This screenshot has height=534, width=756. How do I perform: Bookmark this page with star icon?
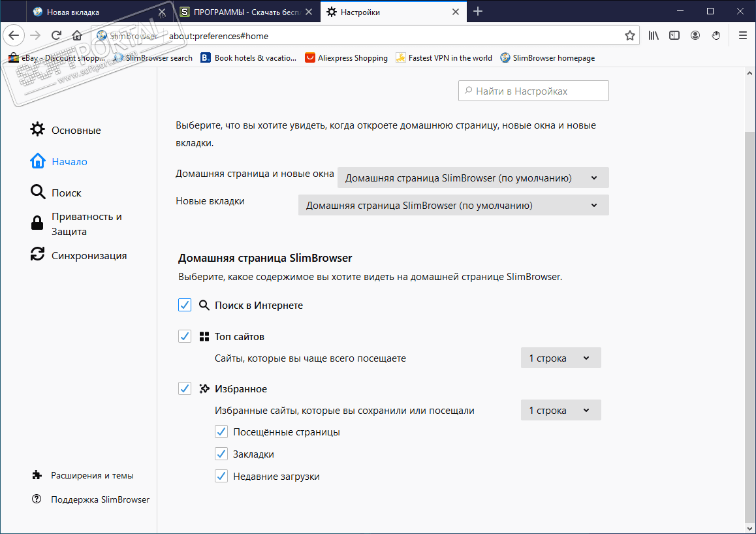pyautogui.click(x=629, y=36)
